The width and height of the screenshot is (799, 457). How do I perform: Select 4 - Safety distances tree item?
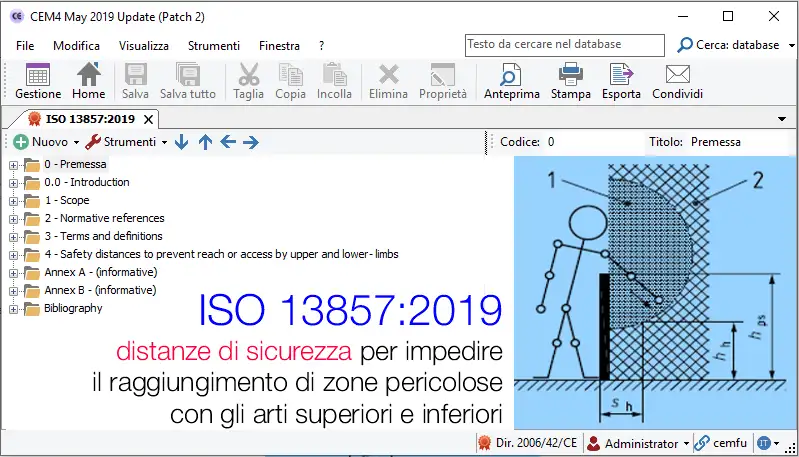pyautogui.click(x=221, y=254)
